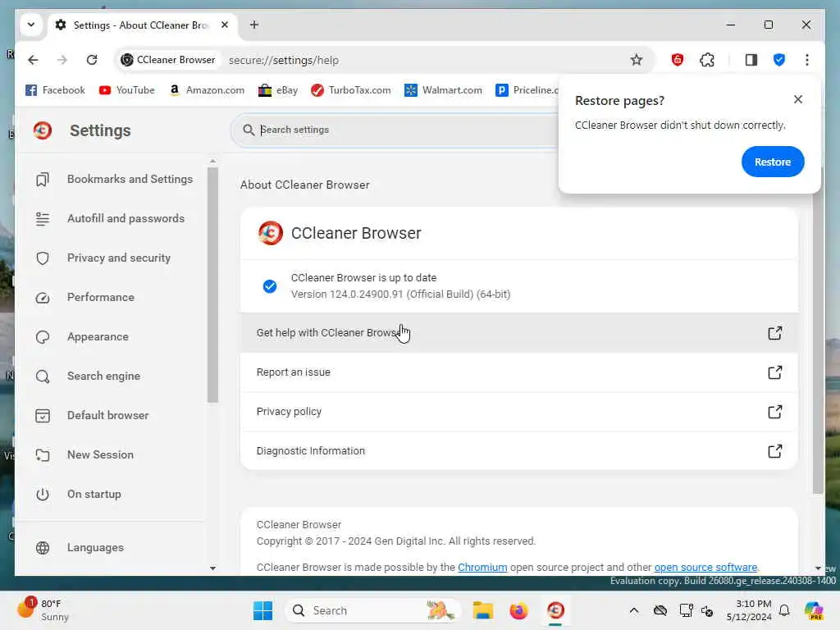Click the Search settings field

(396, 130)
